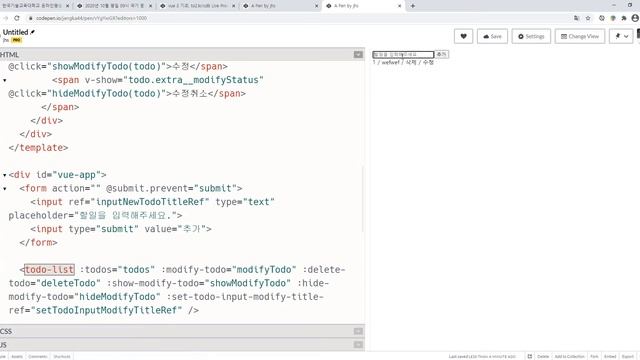The height and width of the screenshot is (360, 640).
Task: Click the browser address bar URL
Action: point(91,18)
